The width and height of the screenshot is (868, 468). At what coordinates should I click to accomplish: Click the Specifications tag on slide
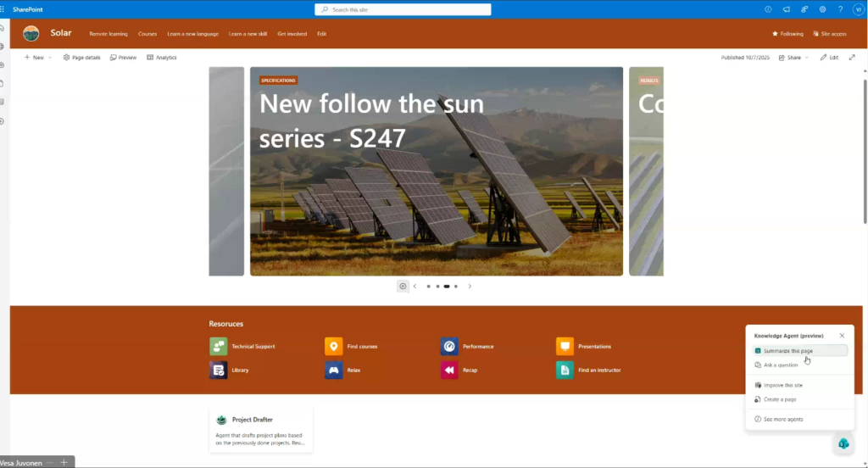tap(278, 81)
